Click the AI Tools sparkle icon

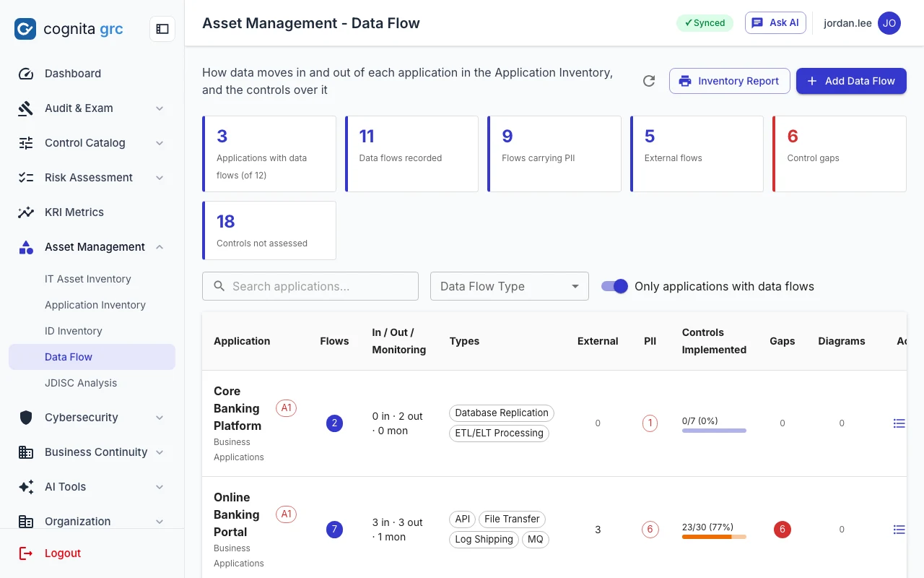26,487
